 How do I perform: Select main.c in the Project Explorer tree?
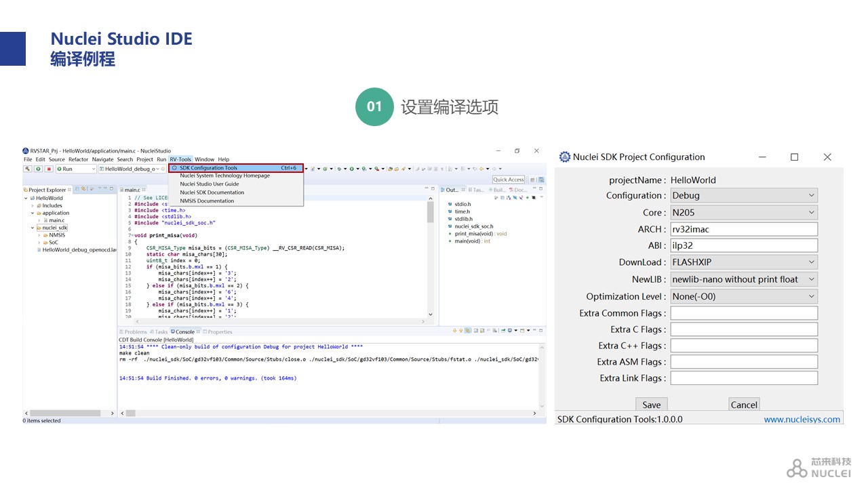[56, 220]
